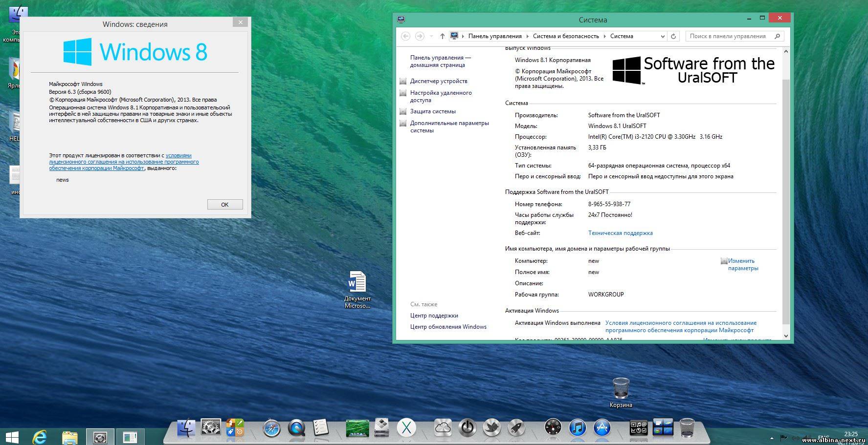This screenshot has width=868, height=445.
Task: Click Система breadcrumb
Action: (x=622, y=36)
